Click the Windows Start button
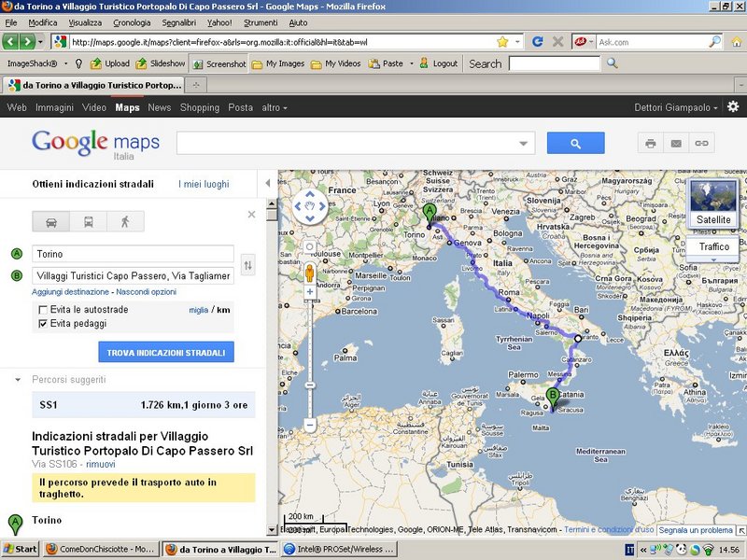 click(x=21, y=549)
